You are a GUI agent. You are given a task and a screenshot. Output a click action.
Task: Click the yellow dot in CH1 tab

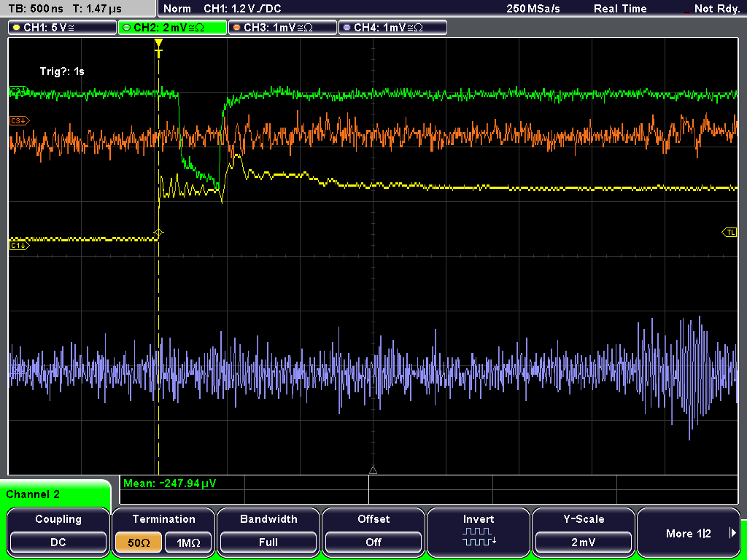(x=17, y=28)
